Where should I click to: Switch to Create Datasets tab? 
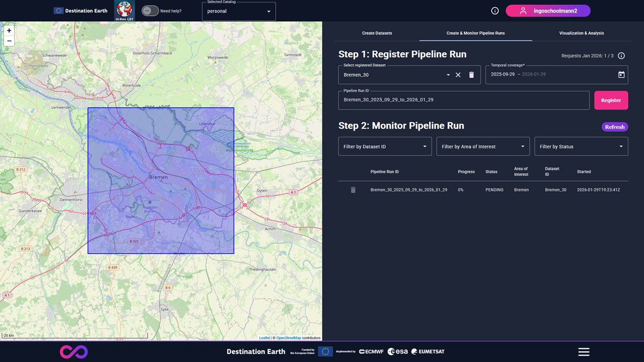(x=377, y=33)
